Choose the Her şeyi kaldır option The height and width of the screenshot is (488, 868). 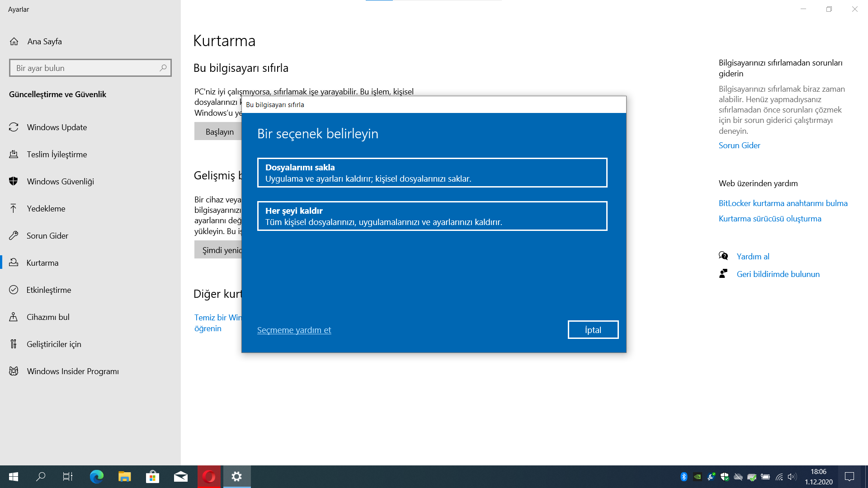pyautogui.click(x=432, y=216)
